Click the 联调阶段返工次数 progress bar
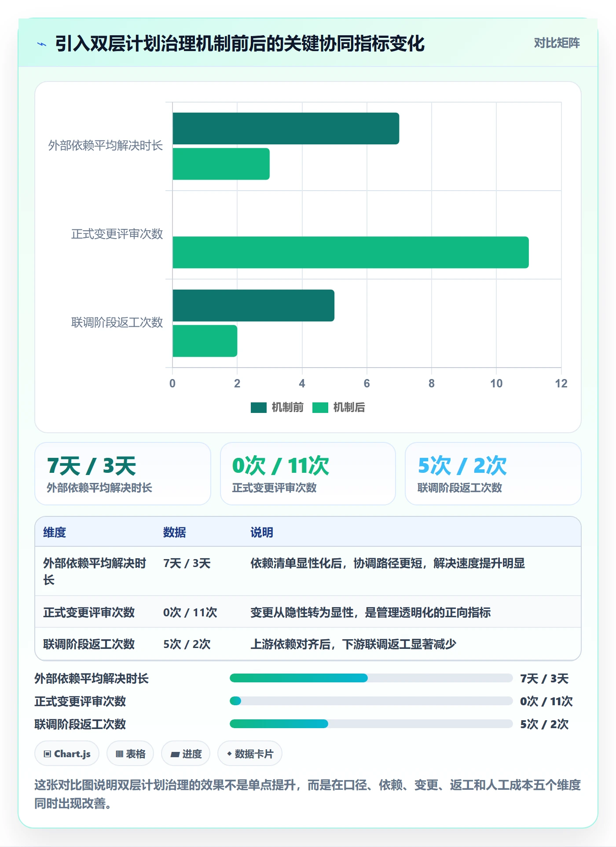This screenshot has width=616, height=847. 371,724
